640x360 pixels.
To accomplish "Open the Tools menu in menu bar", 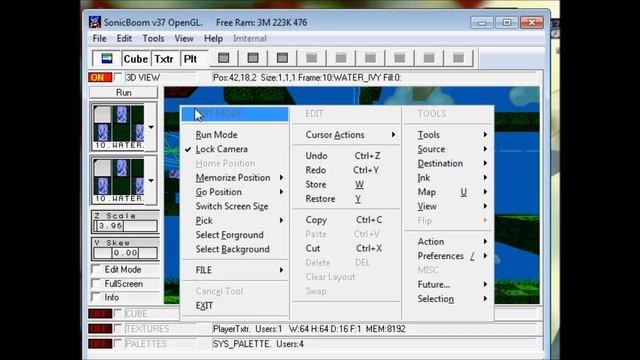I will pyautogui.click(x=153, y=38).
